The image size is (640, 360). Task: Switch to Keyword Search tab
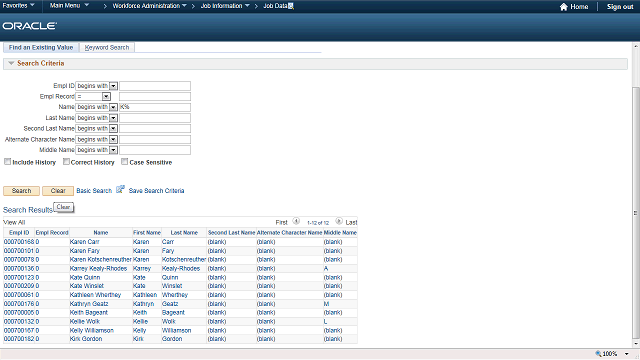pos(107,47)
